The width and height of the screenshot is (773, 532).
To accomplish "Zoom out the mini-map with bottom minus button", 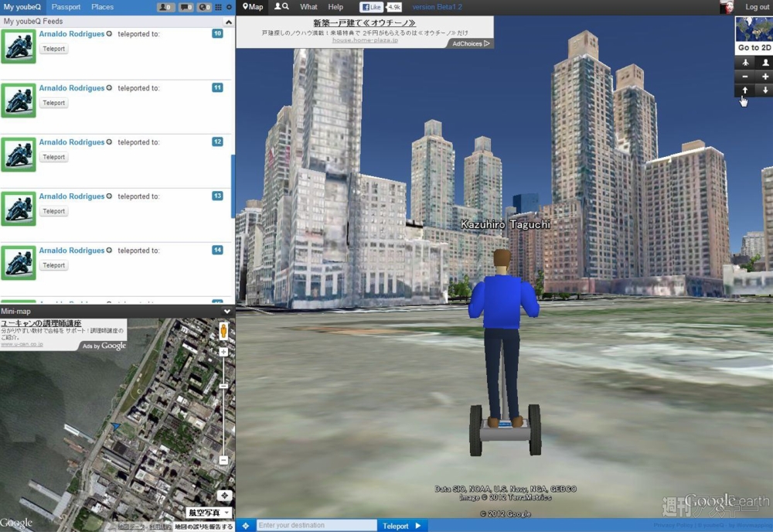I will pyautogui.click(x=223, y=460).
